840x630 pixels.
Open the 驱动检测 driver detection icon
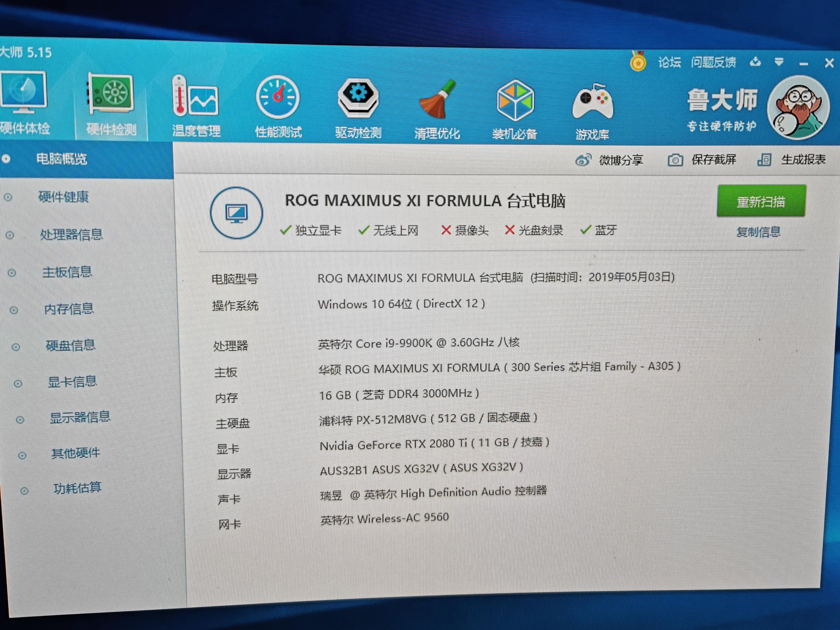(x=358, y=98)
